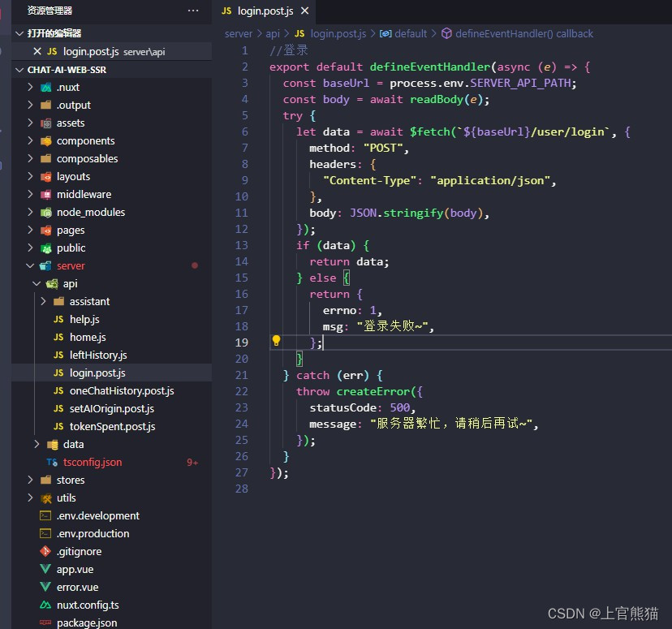The image size is (672, 629).
Task: Select login.post.js in the file tree
Action: [111, 373]
